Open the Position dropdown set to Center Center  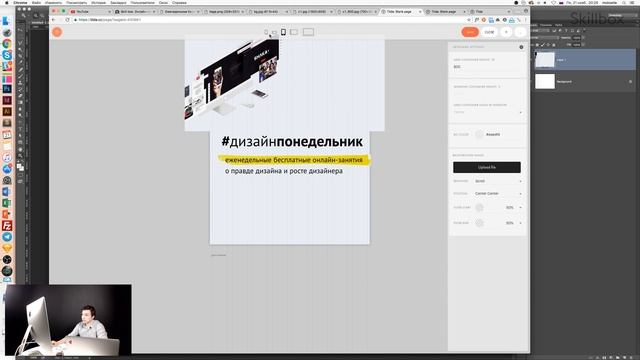pyautogui.click(x=498, y=193)
